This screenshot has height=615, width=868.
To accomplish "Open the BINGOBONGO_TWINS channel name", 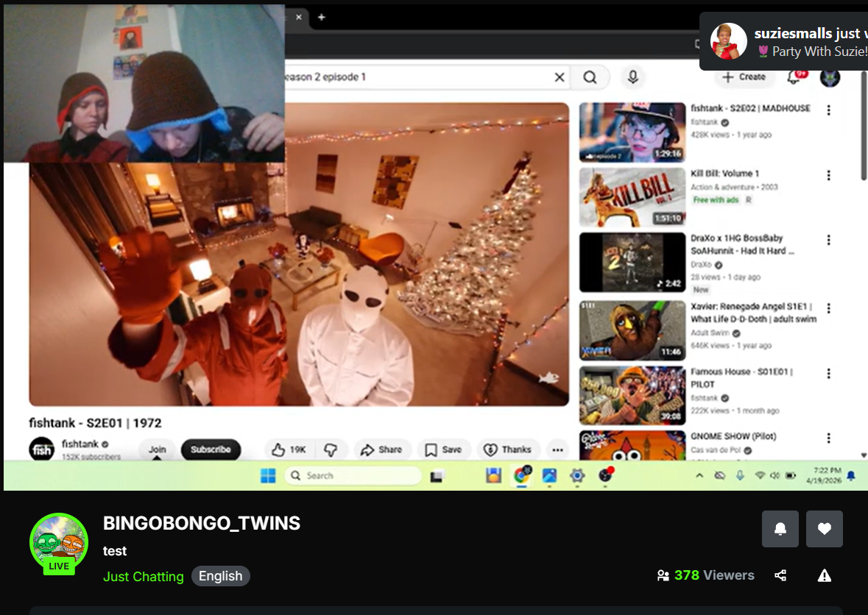I will click(x=202, y=523).
